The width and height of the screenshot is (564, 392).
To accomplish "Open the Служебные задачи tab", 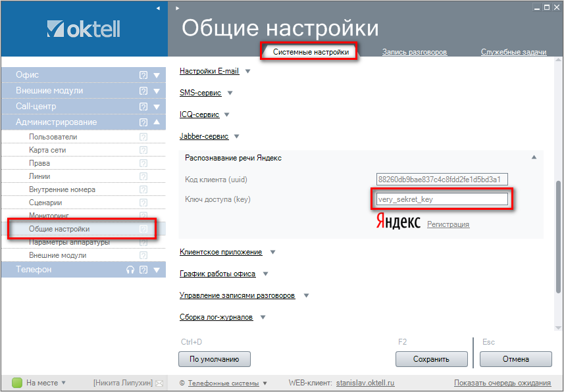I will pos(513,52).
